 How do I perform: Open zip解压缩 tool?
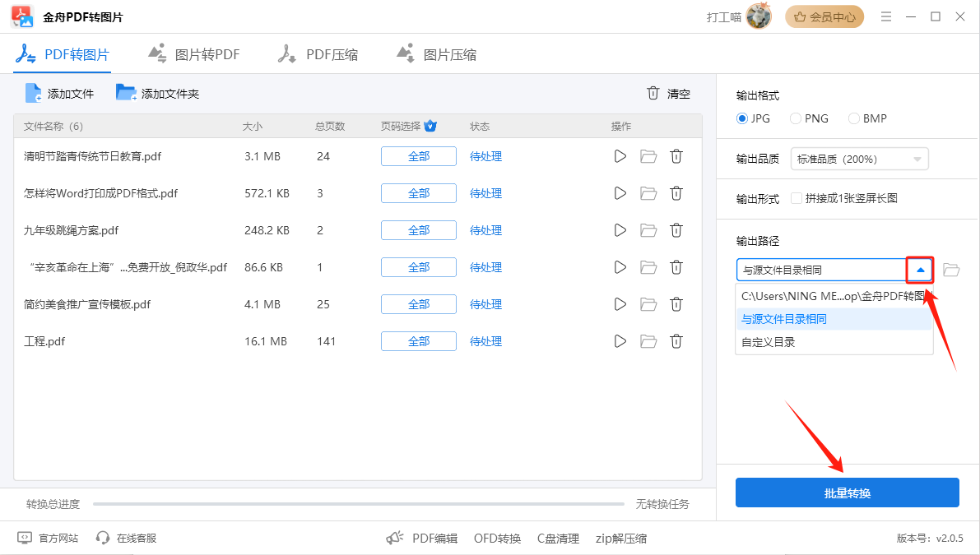pyautogui.click(x=621, y=538)
